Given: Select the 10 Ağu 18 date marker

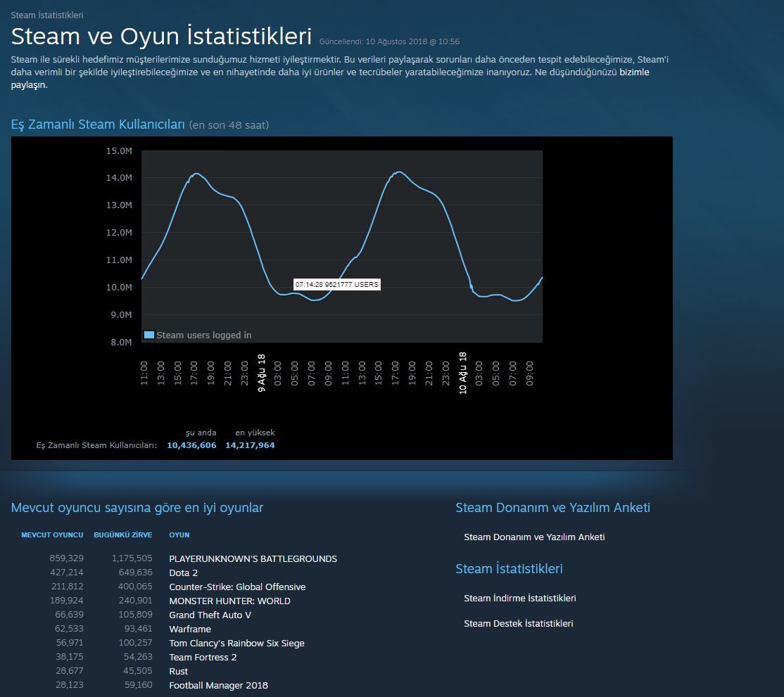Looking at the screenshot, I should [x=463, y=373].
